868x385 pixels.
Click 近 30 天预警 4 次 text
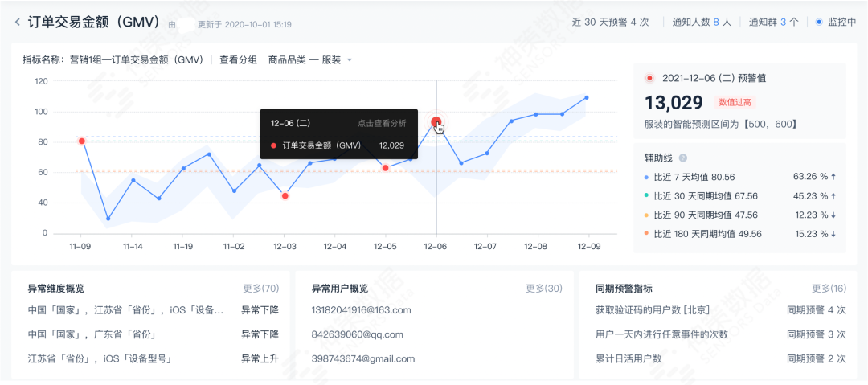pyautogui.click(x=611, y=23)
